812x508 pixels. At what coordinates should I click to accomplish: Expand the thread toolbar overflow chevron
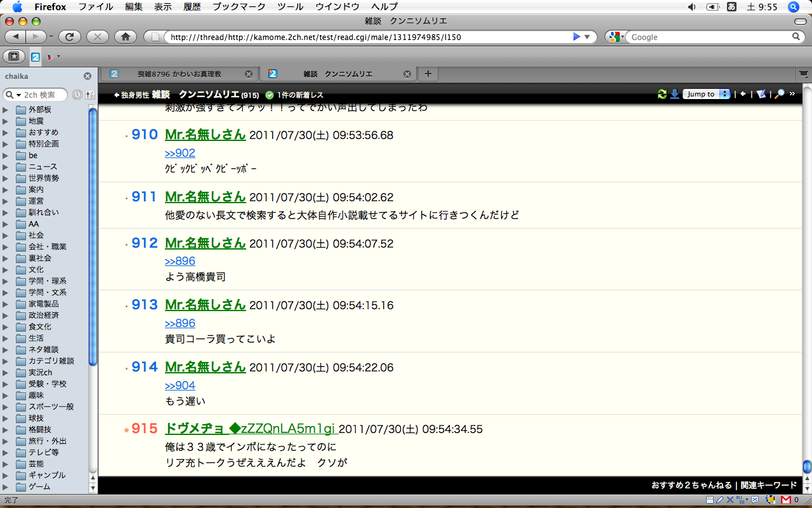click(x=792, y=94)
